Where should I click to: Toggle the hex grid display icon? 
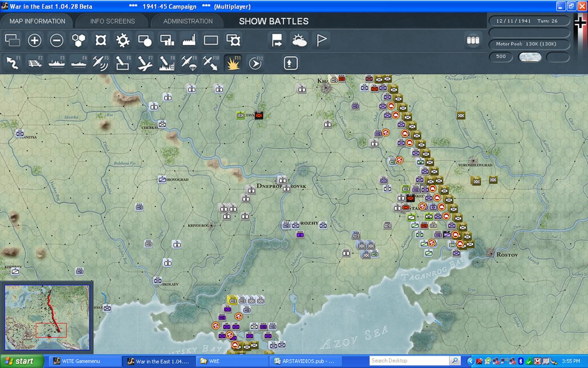(79, 41)
